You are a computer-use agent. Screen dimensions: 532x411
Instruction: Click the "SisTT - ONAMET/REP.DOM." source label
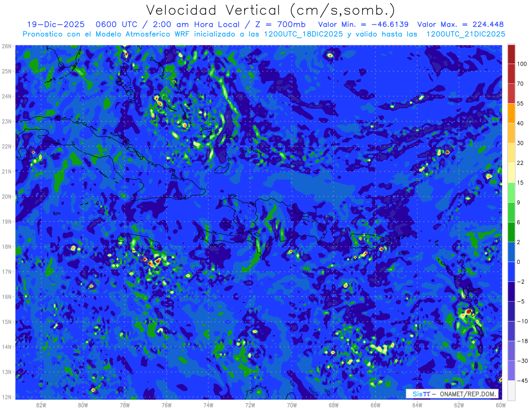click(x=452, y=394)
